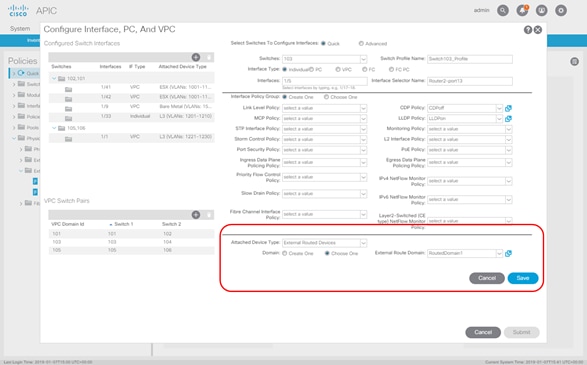
Task: Select the folder icon for interface 1/1
Action: tap(69, 139)
